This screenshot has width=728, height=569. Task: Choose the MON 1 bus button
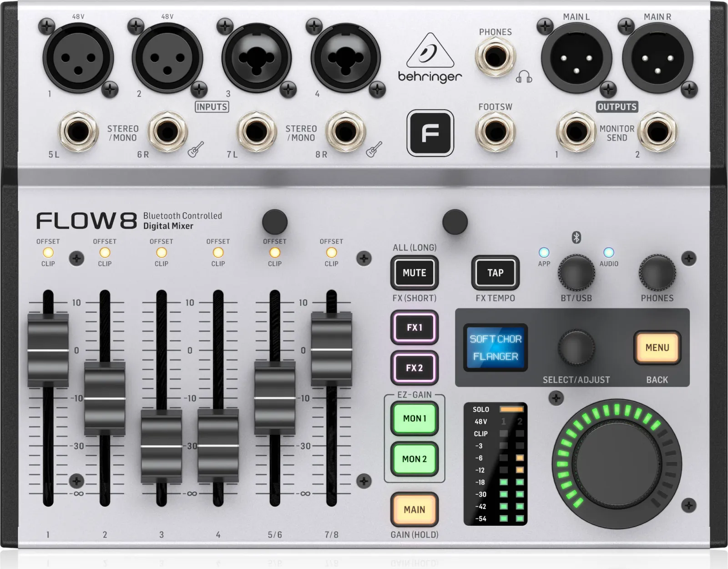click(x=415, y=418)
